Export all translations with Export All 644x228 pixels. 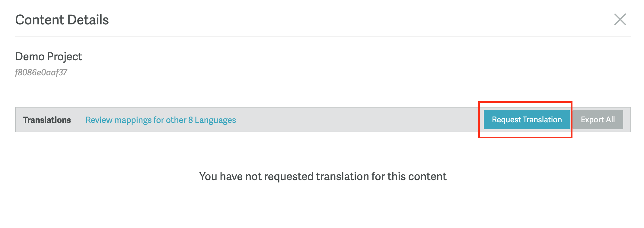pos(598,120)
